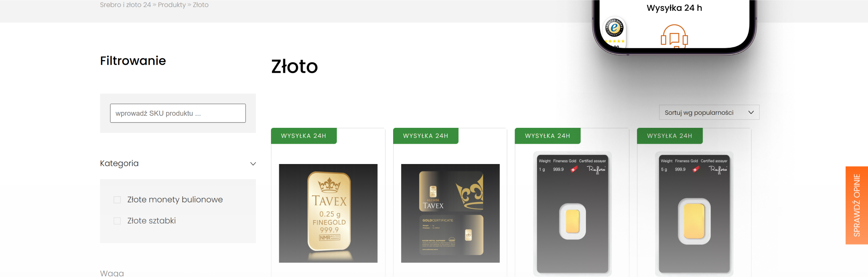
Task: Focus the SKU produktu search field
Action: [x=178, y=113]
